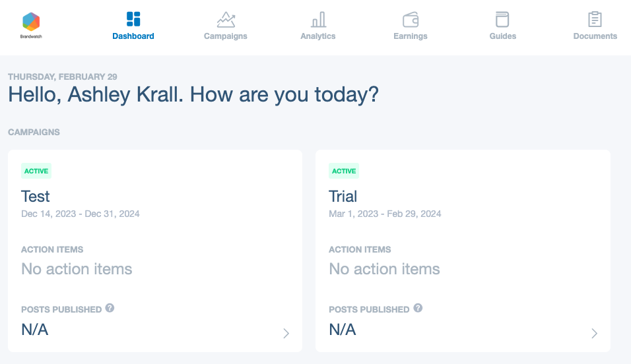The image size is (631, 364).
Task: Click the ACTIVE badge on Trial card
Action: point(344,171)
